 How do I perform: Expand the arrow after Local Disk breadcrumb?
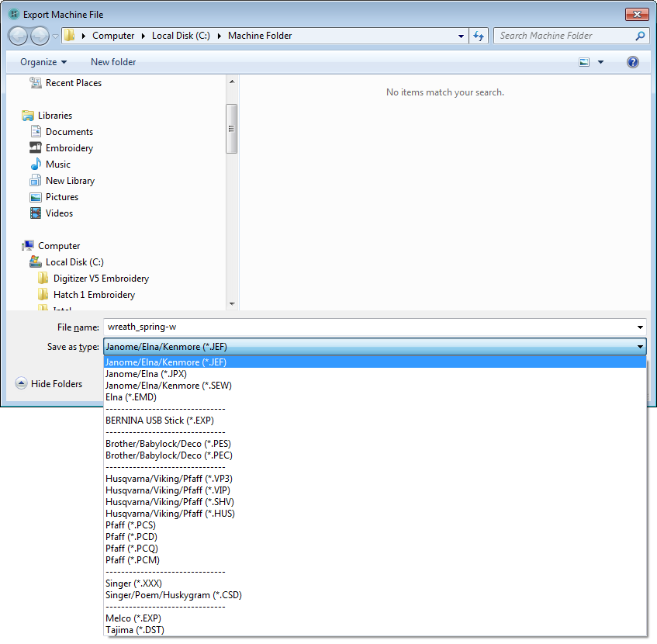click(219, 36)
